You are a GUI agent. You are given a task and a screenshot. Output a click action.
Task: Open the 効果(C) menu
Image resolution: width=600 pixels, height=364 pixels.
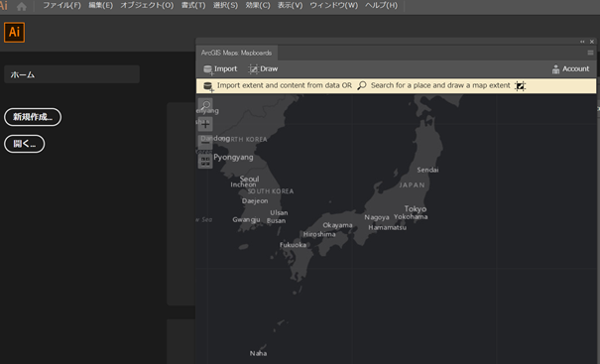tap(258, 5)
